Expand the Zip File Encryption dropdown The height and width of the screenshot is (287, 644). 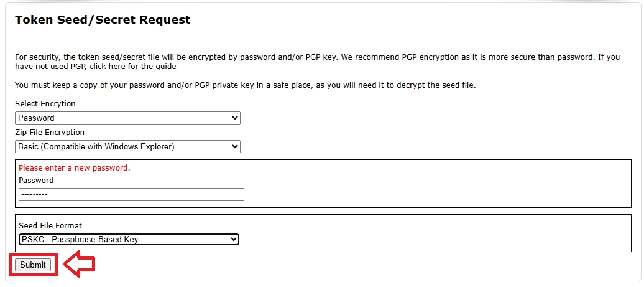pos(127,147)
